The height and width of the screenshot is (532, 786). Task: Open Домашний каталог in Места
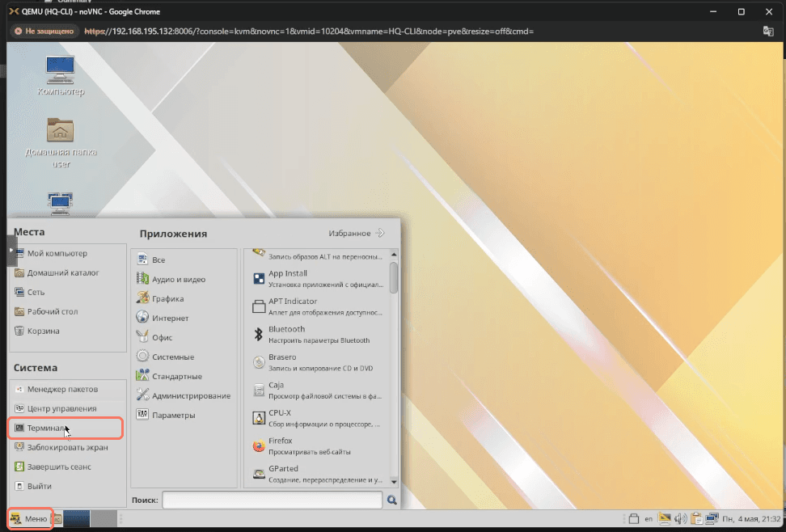[68, 272]
